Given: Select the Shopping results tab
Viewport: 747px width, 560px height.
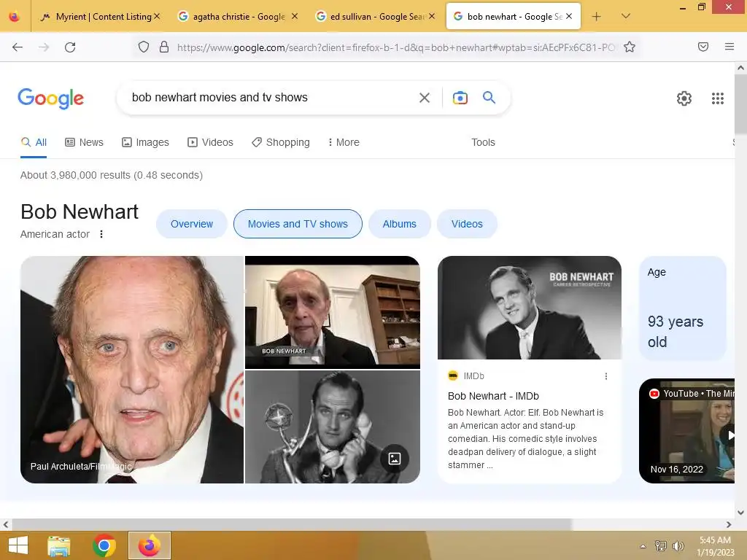Looking at the screenshot, I should click(x=281, y=142).
